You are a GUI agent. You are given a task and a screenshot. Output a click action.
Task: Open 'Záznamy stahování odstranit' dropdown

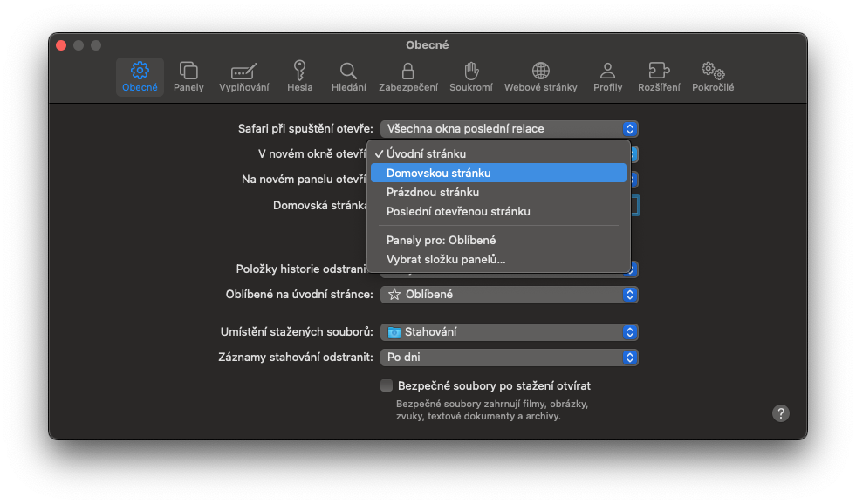click(x=510, y=358)
